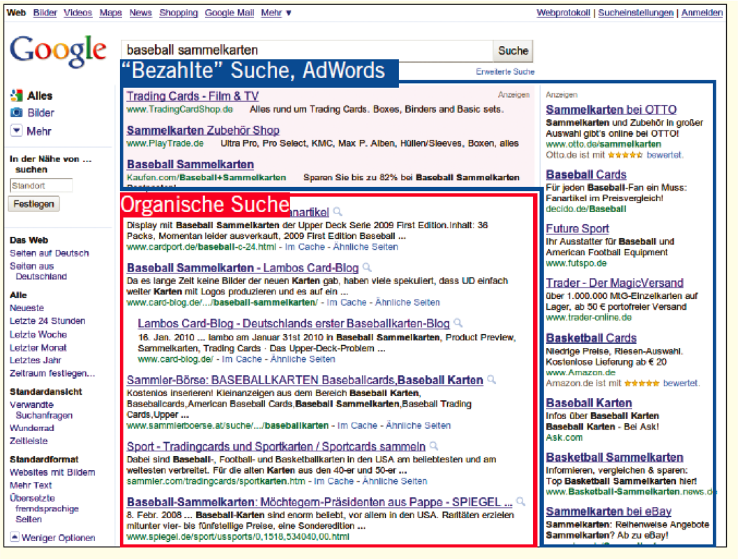The image size is (738, 560).
Task: Open the Videos tab
Action: [x=77, y=13]
